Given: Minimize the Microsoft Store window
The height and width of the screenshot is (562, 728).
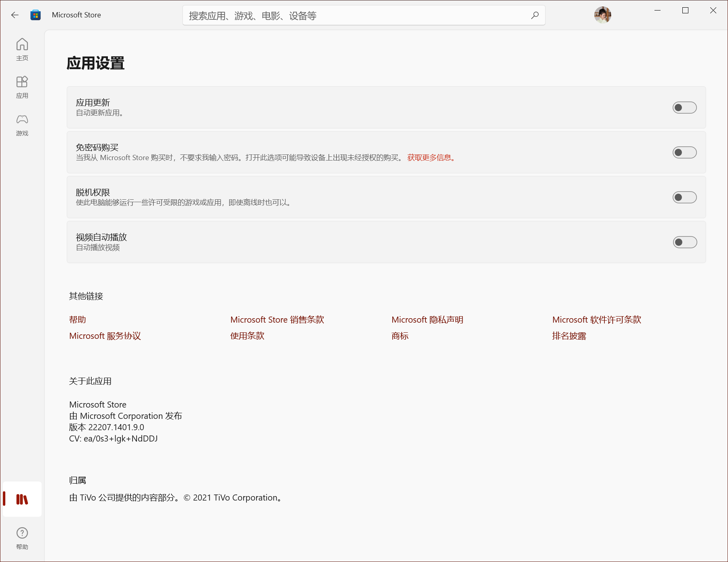Looking at the screenshot, I should 658,11.
